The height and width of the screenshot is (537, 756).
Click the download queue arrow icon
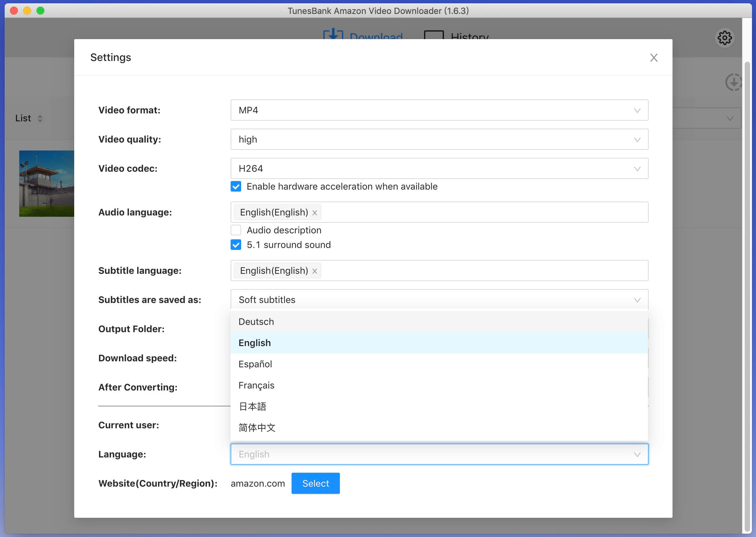[x=733, y=82]
